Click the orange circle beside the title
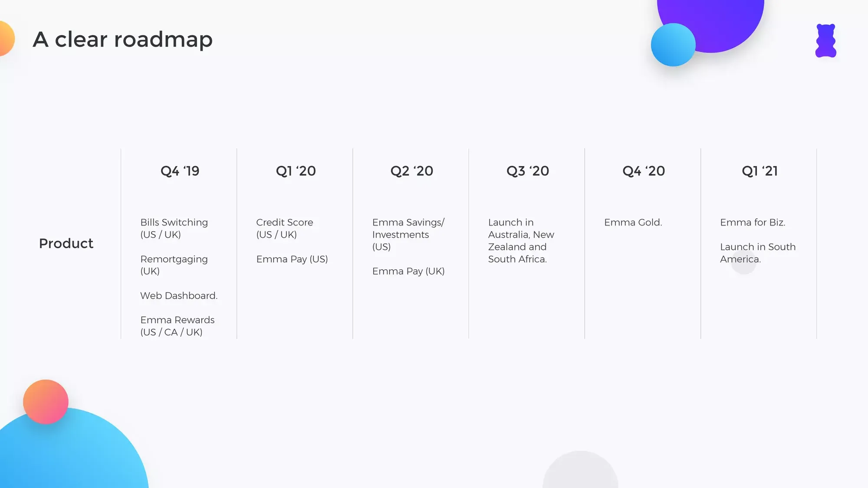 coord(6,39)
